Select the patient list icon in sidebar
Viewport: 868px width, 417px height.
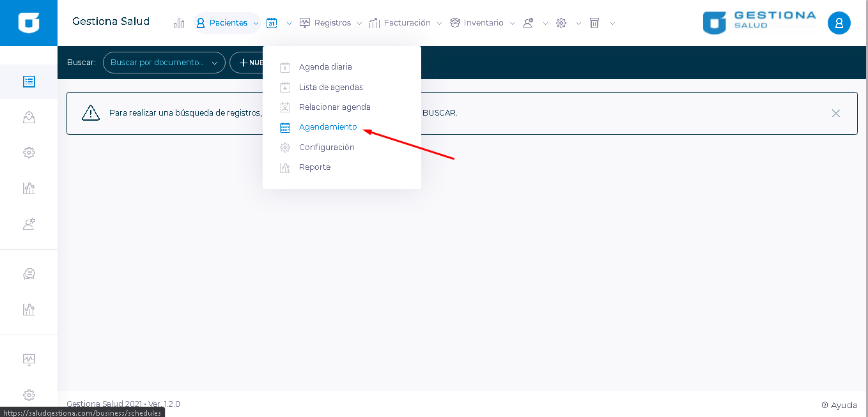click(x=29, y=82)
